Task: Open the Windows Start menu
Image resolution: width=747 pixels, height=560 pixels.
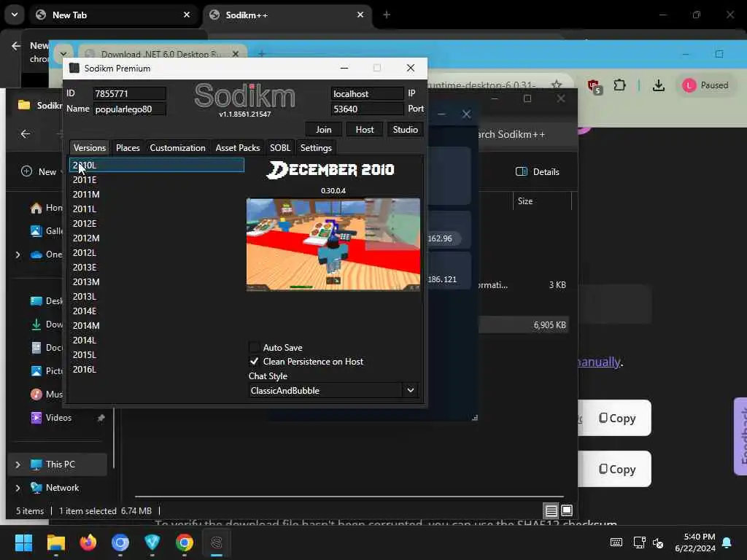Action: point(23,542)
